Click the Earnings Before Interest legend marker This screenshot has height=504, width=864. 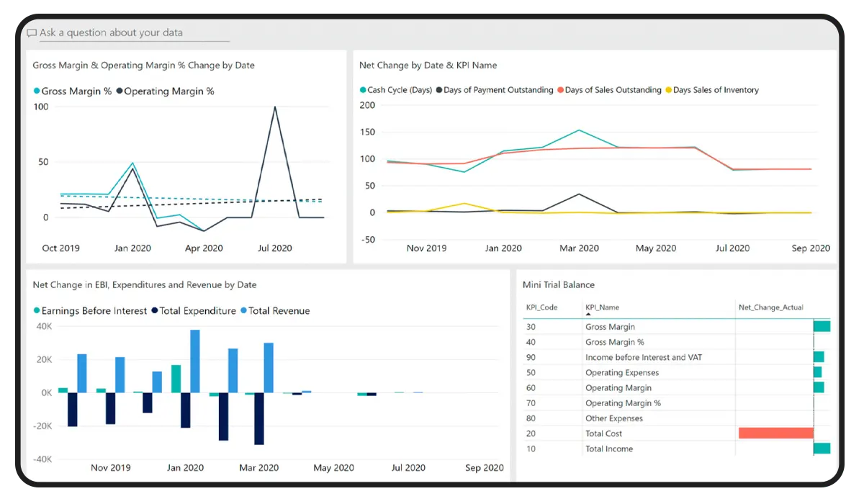point(37,311)
